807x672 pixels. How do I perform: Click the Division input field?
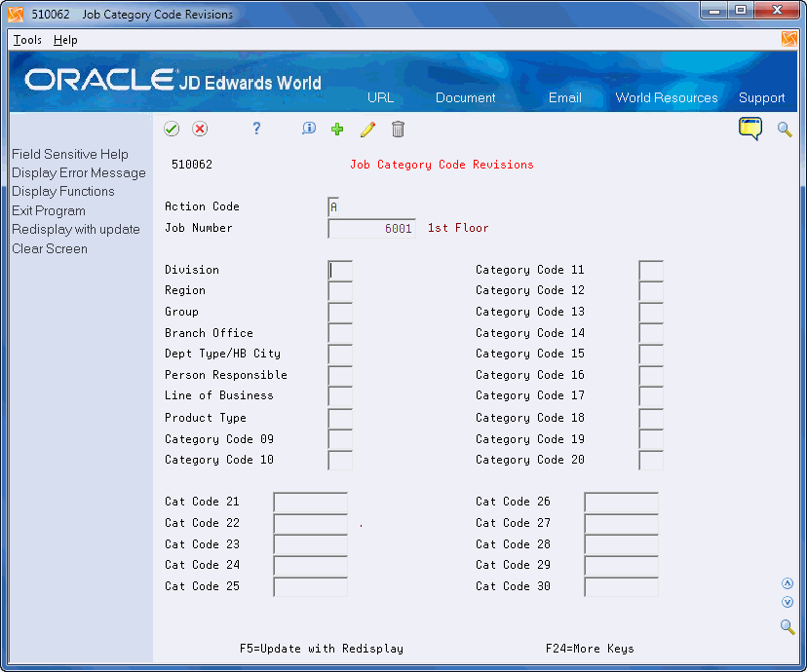pos(340,271)
